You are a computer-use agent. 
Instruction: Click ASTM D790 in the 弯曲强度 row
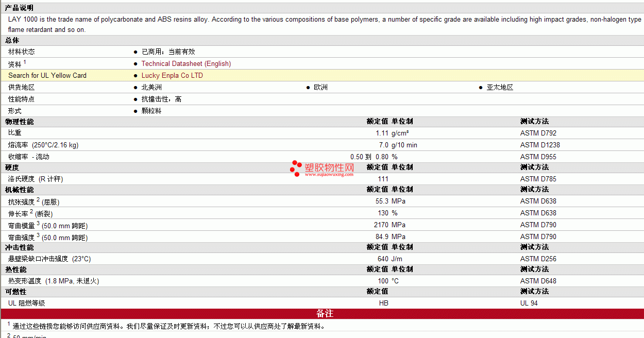tap(538, 237)
